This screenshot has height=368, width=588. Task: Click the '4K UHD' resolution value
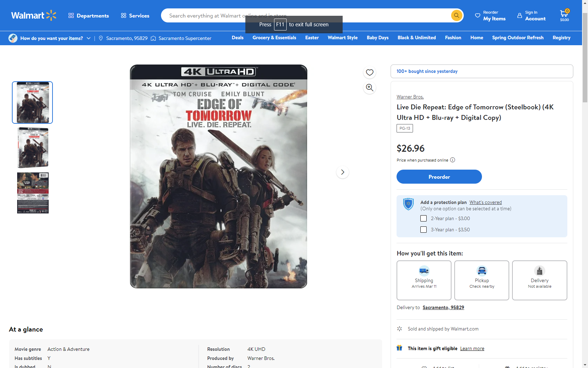pos(256,349)
